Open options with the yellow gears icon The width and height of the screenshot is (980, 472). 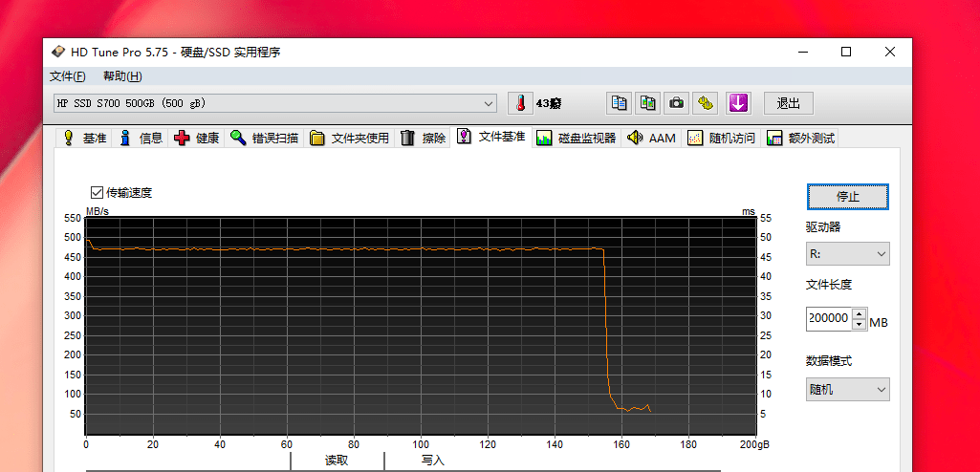point(706,103)
